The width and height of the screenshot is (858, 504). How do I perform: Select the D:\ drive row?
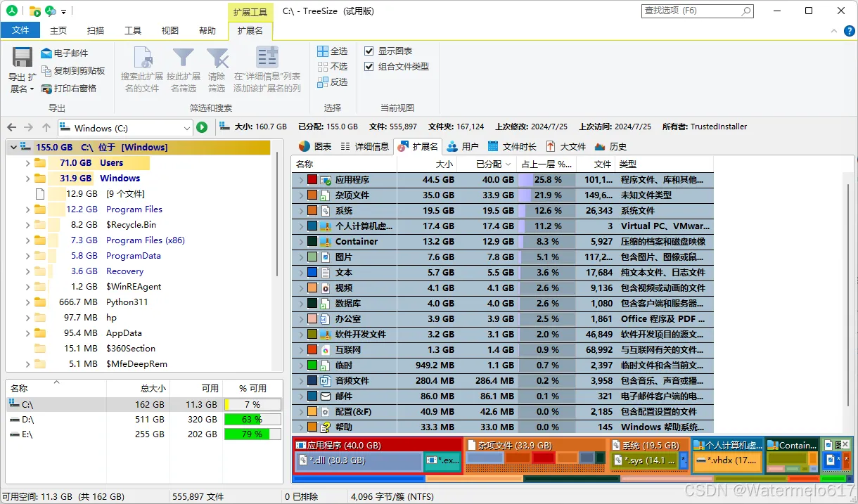144,420
